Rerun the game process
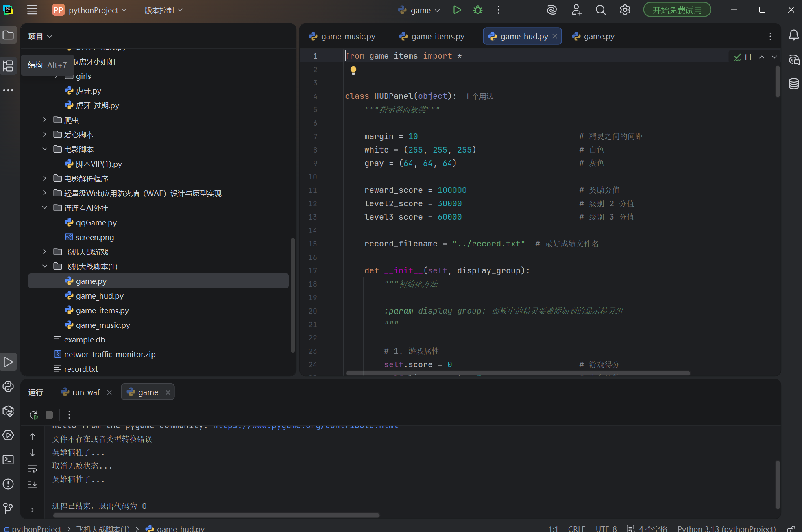This screenshot has height=532, width=802. [34, 415]
